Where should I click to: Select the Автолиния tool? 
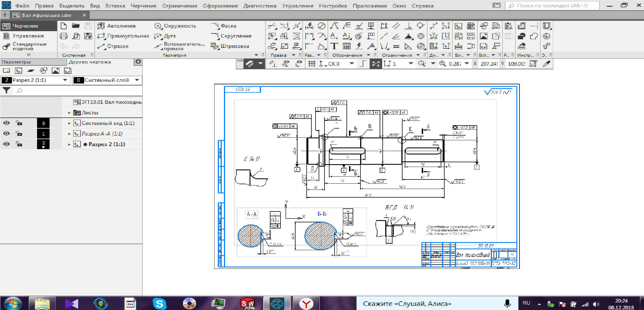click(x=116, y=26)
